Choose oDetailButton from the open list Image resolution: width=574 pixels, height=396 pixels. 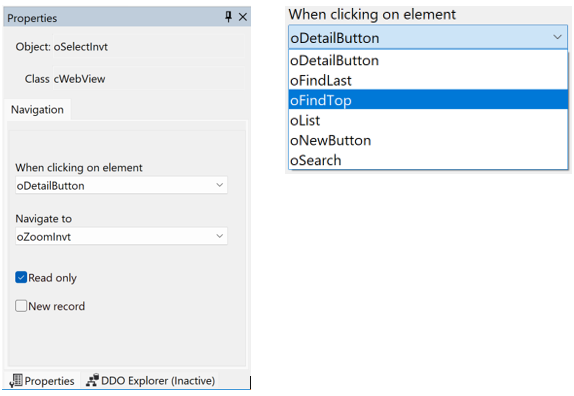click(x=428, y=60)
